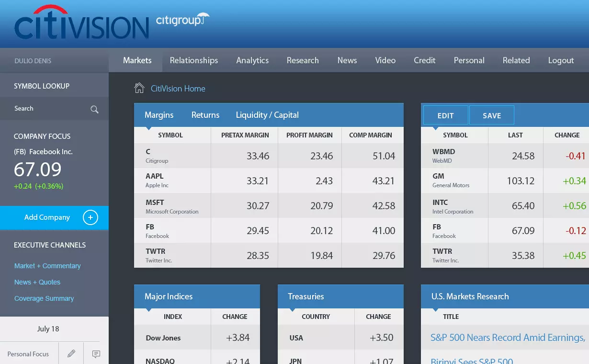The width and height of the screenshot is (589, 364).
Task: Click the Dow Jones index row
Action: 197,338
